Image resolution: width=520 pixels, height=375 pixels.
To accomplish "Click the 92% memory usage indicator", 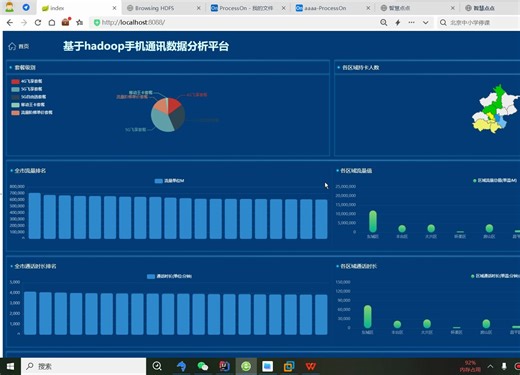I will [x=470, y=366].
